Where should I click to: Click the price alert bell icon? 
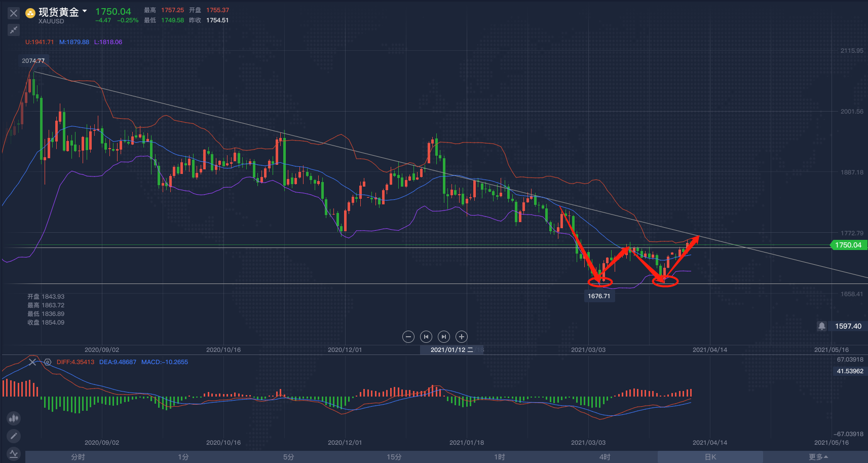[822, 326]
